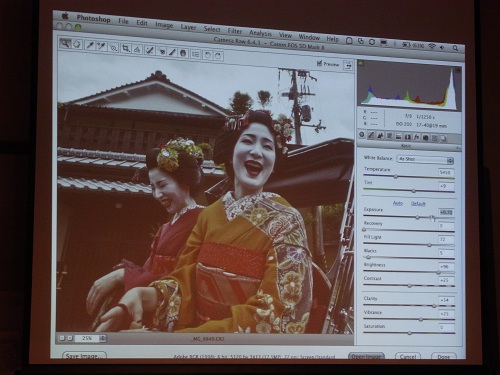Pick the Straighten tool icon
The image size is (500, 375).
click(137, 49)
